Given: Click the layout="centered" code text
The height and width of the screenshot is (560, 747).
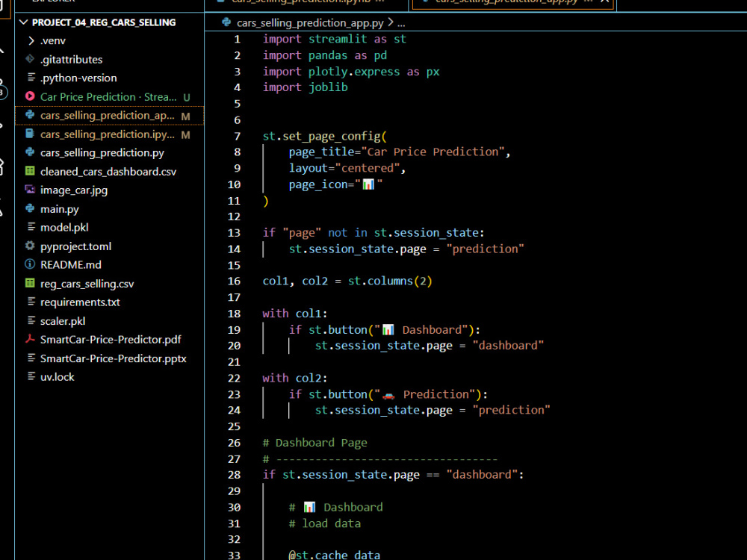Looking at the screenshot, I should click(x=347, y=168).
